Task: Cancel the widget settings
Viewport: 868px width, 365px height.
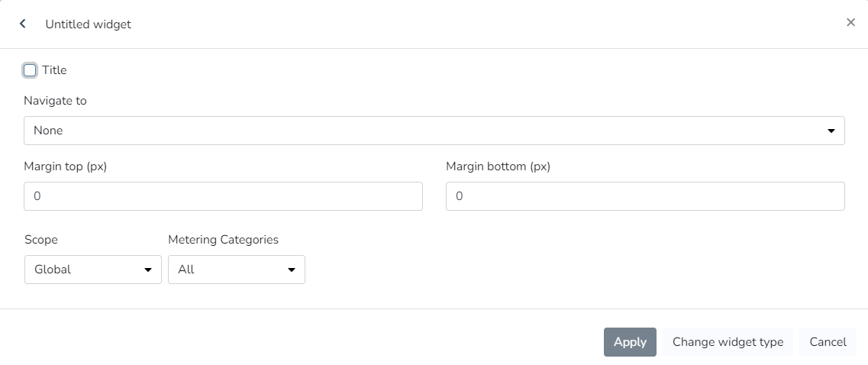Action: 828,342
